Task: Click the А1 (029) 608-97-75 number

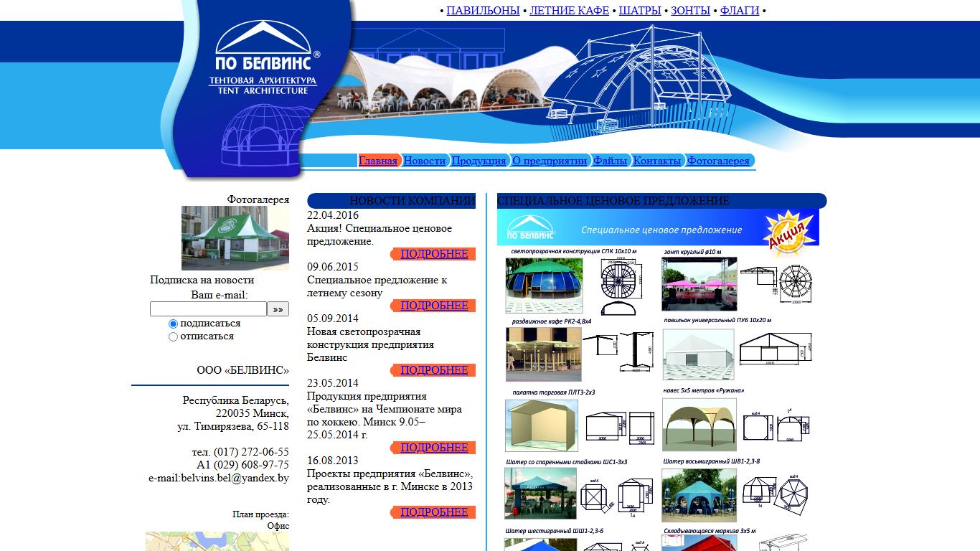Action: (x=242, y=465)
